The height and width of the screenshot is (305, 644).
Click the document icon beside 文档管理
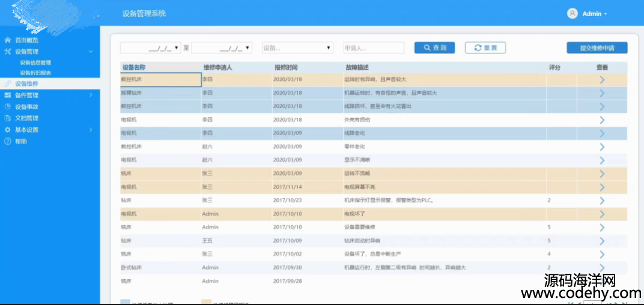tap(7, 118)
